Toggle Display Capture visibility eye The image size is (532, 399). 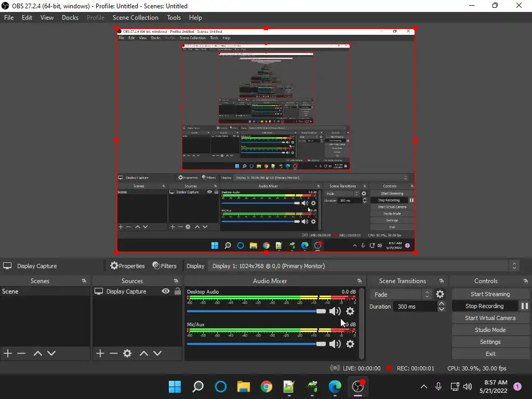coord(166,291)
